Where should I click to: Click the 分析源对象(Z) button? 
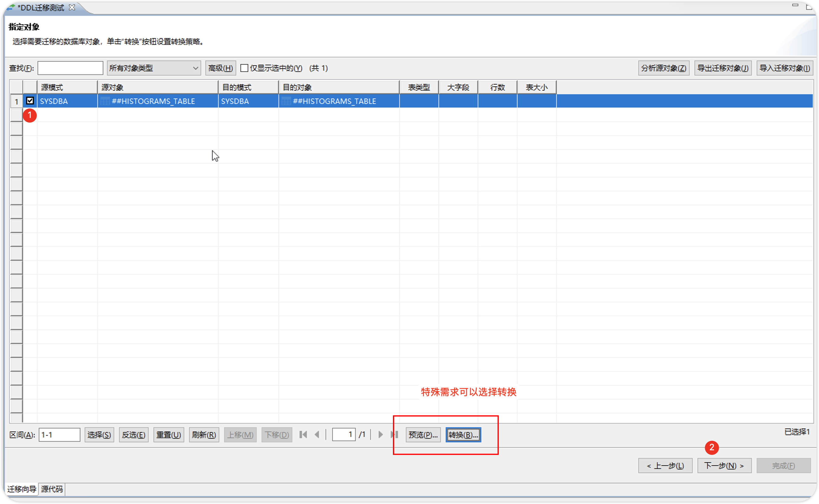point(663,68)
